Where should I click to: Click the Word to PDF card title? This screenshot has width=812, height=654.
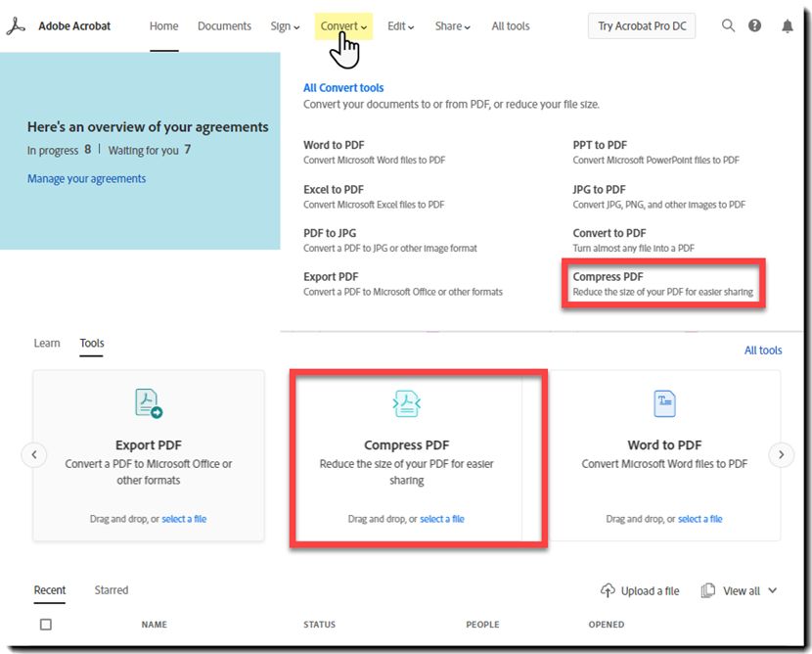coord(664,445)
